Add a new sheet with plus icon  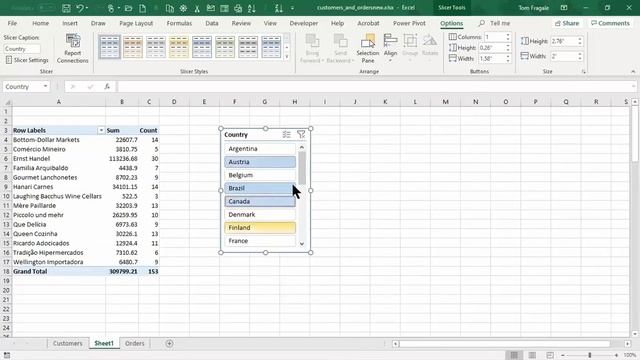tap(169, 344)
